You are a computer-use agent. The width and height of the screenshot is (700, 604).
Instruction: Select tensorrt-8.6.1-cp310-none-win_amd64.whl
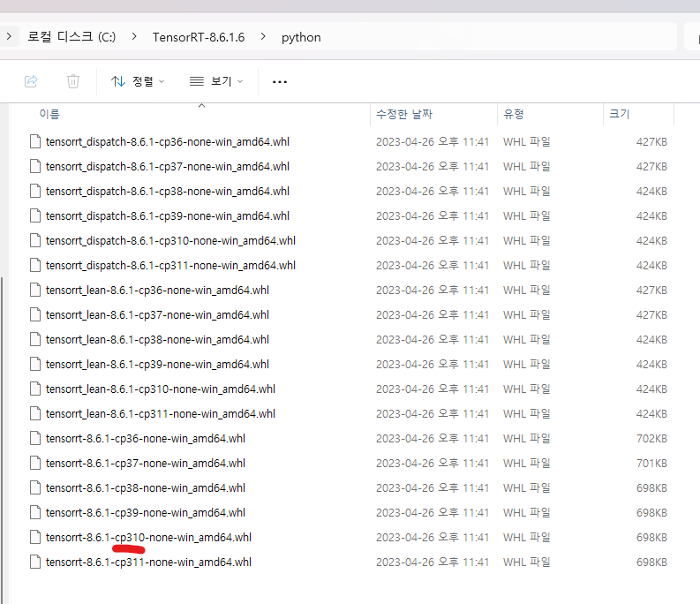(148, 537)
